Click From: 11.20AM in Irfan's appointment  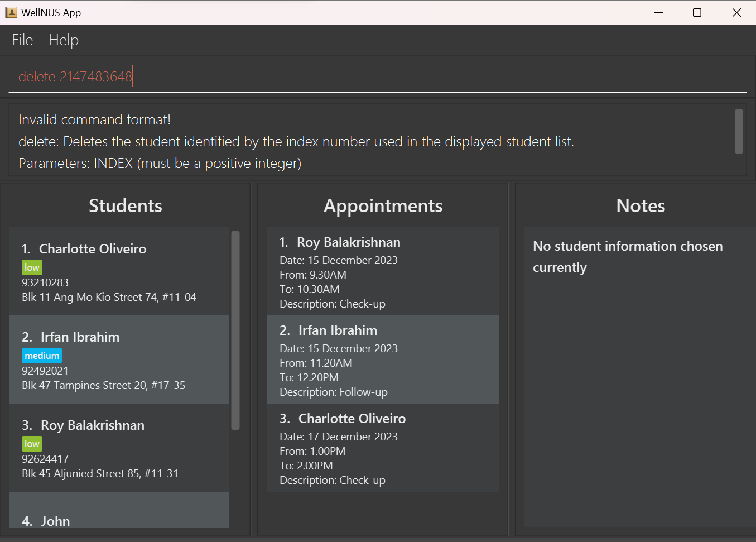316,363
